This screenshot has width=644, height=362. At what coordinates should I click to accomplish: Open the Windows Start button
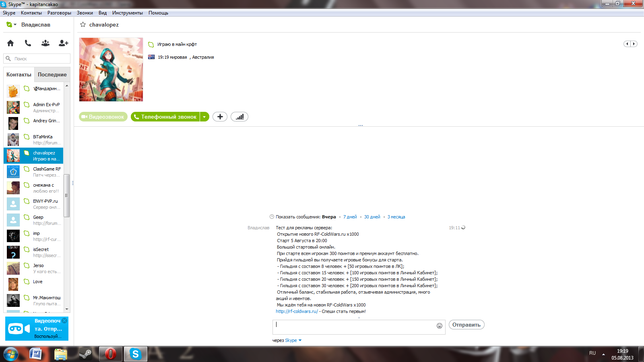[x=11, y=354]
